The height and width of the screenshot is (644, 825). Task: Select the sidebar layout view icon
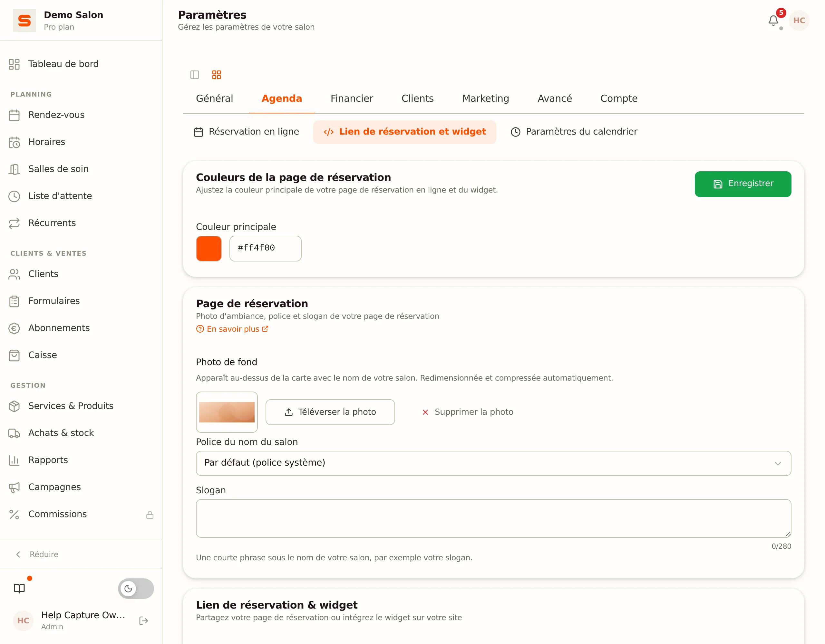(195, 75)
